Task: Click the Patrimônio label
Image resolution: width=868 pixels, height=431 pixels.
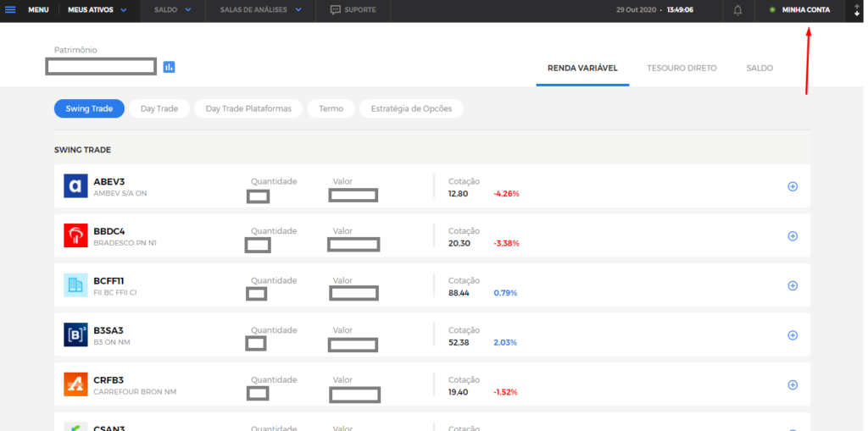Action: pos(75,50)
